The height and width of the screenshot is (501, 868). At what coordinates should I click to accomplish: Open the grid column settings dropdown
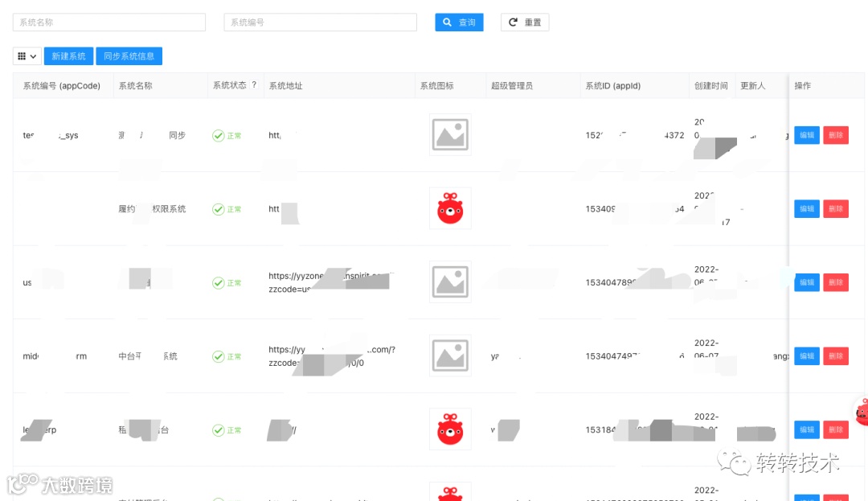pyautogui.click(x=27, y=56)
